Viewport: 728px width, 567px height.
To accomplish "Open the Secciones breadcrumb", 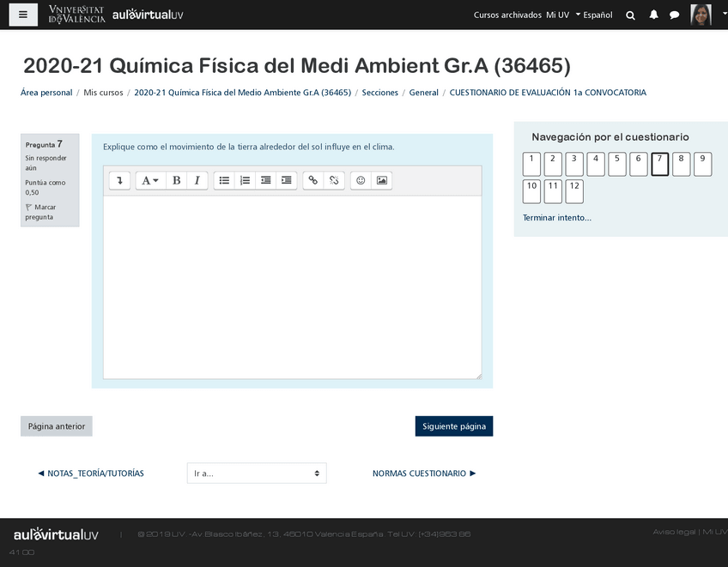I will point(379,93).
